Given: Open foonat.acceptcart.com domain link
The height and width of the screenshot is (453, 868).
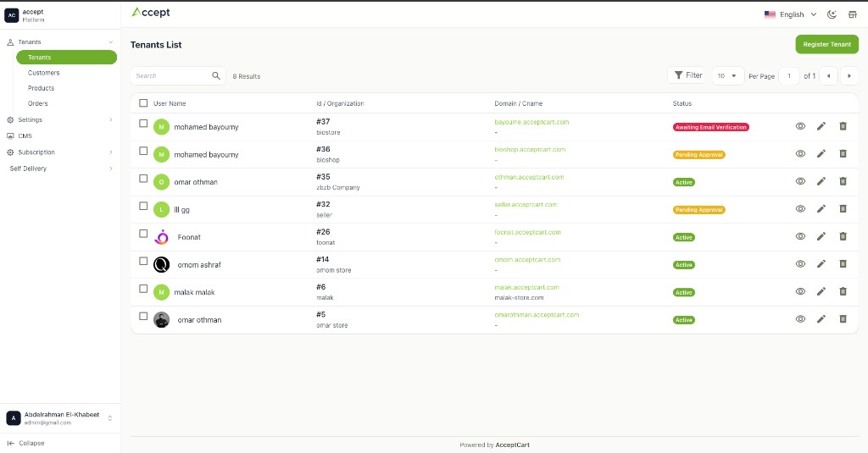Looking at the screenshot, I should pyautogui.click(x=527, y=232).
